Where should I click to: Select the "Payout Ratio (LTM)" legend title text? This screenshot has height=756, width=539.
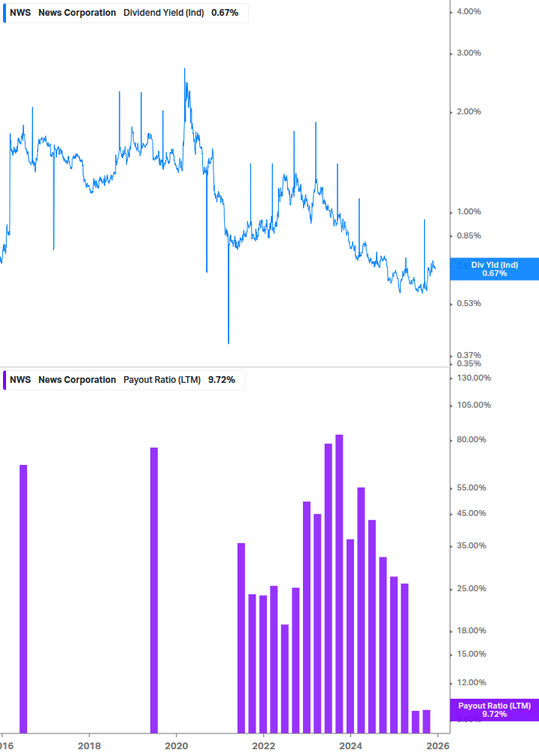coord(162,380)
